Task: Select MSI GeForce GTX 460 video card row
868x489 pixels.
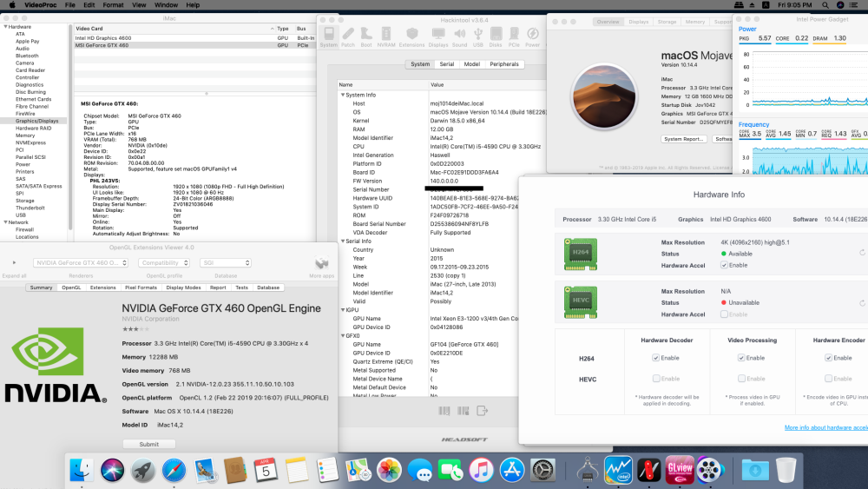Action: (194, 45)
